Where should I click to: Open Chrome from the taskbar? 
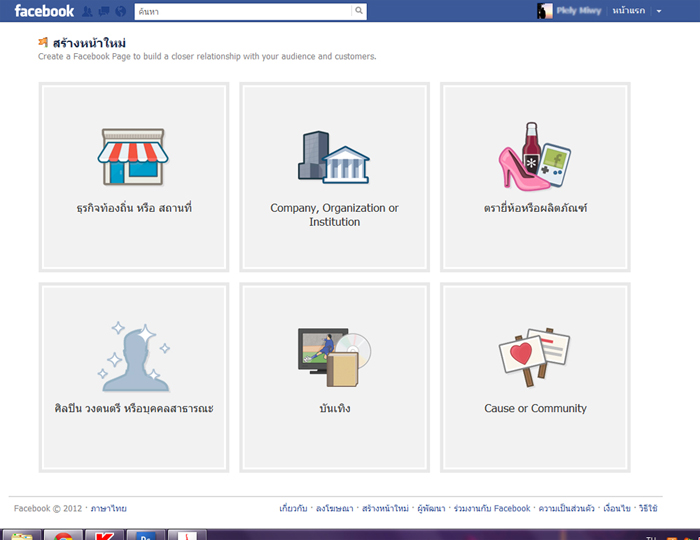click(63, 535)
